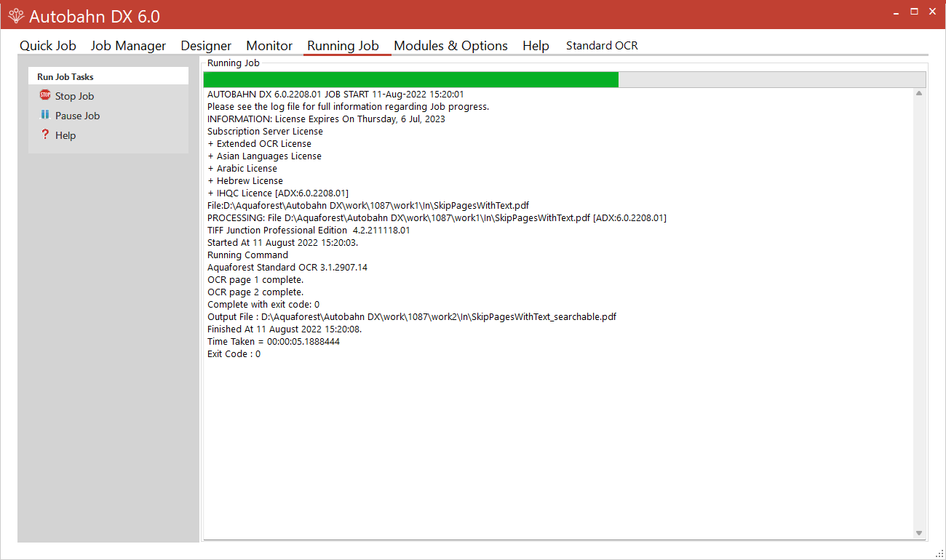Click the Autobahn DX logo in title bar
946x560 pixels.
click(15, 15)
